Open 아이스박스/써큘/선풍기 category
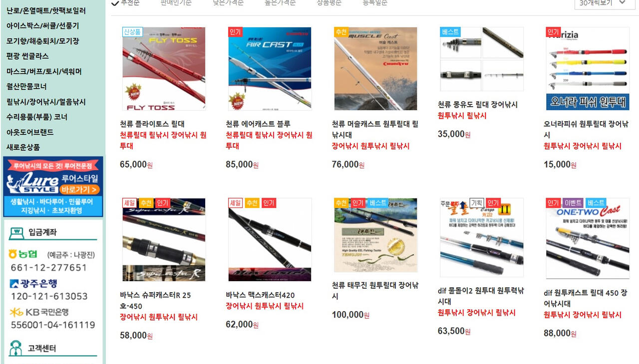The image size is (639, 364). pos(42,25)
